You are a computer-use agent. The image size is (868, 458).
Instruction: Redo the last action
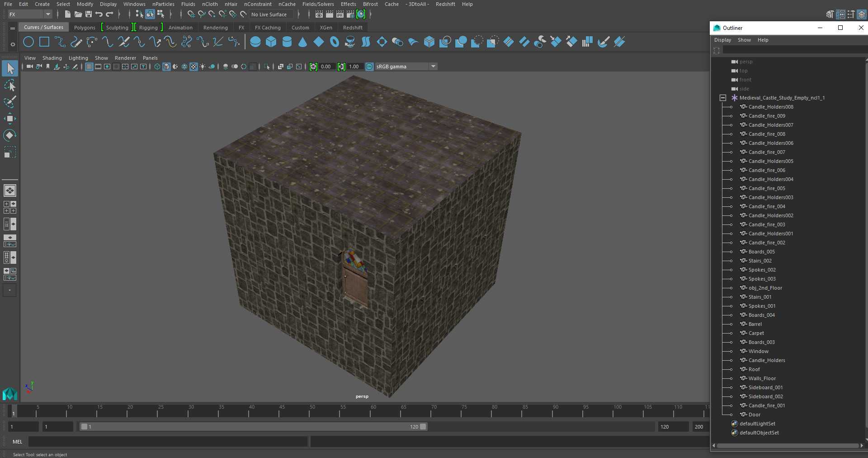pyautogui.click(x=109, y=14)
